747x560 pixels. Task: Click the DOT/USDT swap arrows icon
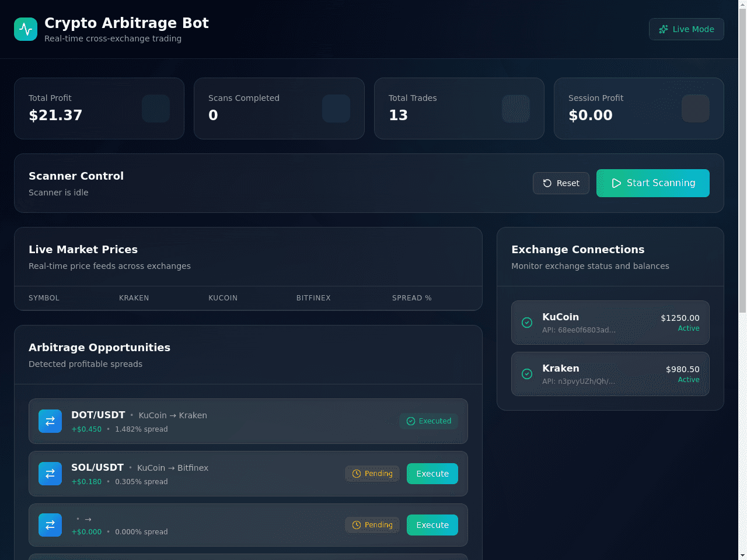coord(50,421)
